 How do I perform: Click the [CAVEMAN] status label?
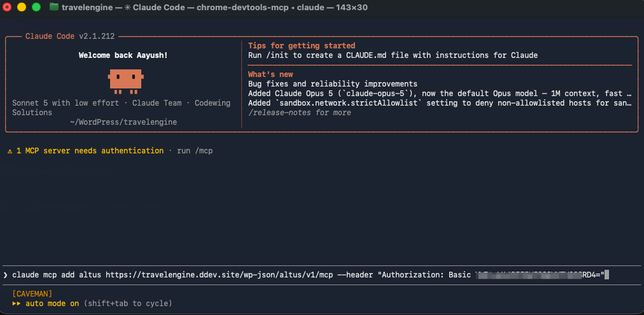32,294
